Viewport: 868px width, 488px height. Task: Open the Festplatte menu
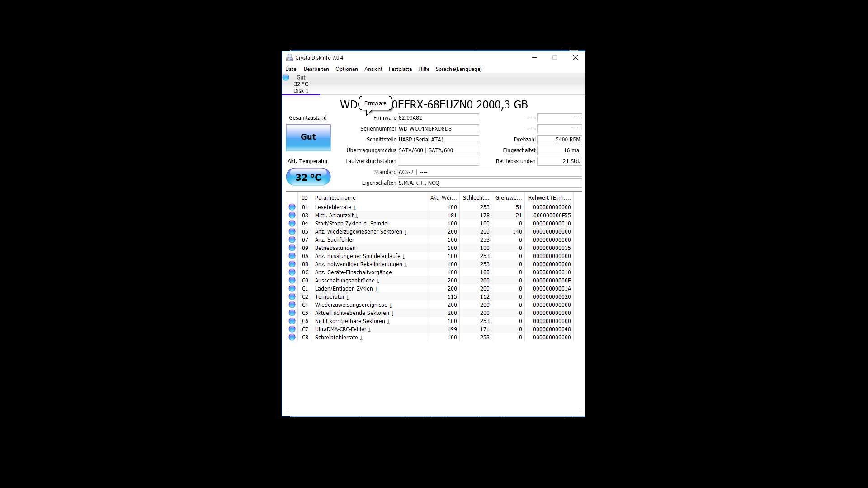coord(400,69)
